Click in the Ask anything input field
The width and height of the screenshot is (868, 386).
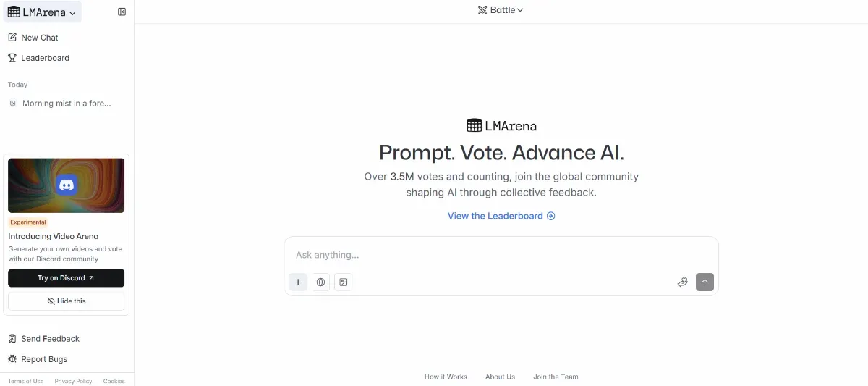[499, 255]
